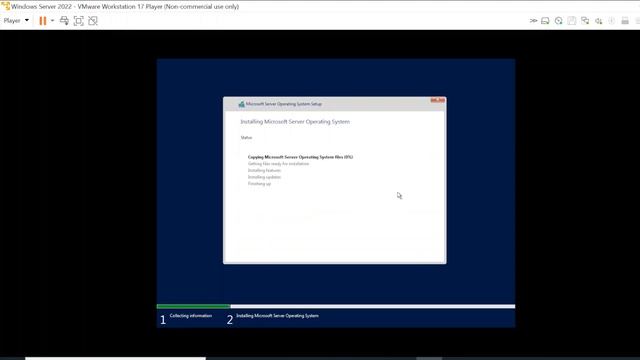Image resolution: width=640 pixels, height=360 pixels.
Task: Click step 2 'Installing Microsoft Server Operating System' label
Action: 277,316
